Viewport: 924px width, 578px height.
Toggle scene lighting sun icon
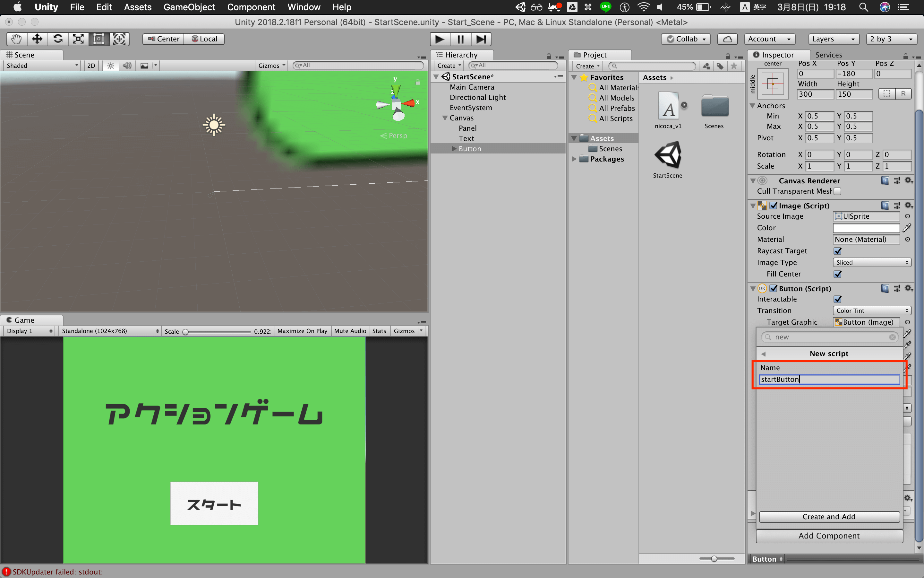[110, 66]
